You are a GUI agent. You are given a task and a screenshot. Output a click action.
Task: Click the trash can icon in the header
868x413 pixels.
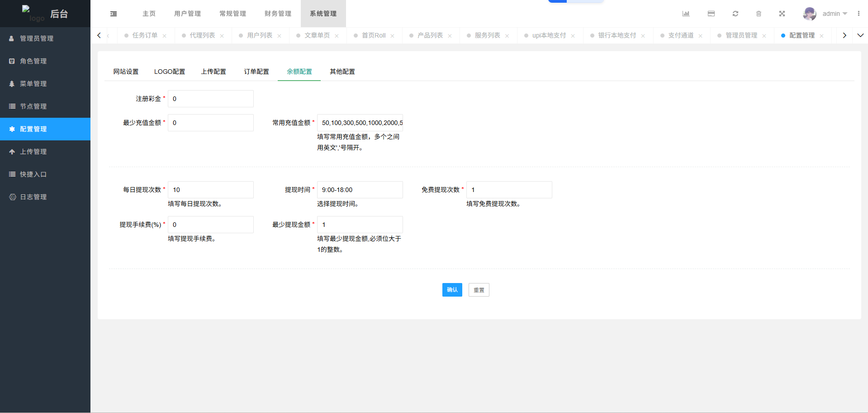pyautogui.click(x=759, y=14)
